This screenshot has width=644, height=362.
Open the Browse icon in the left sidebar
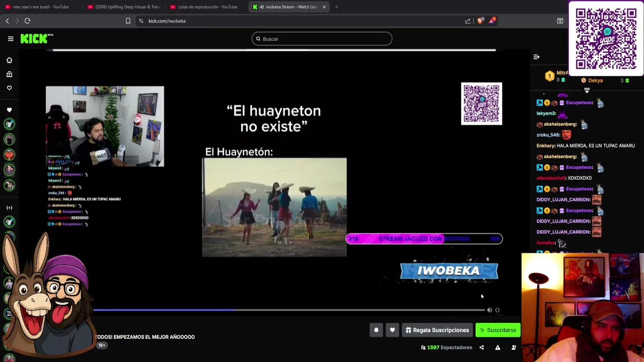point(9,74)
